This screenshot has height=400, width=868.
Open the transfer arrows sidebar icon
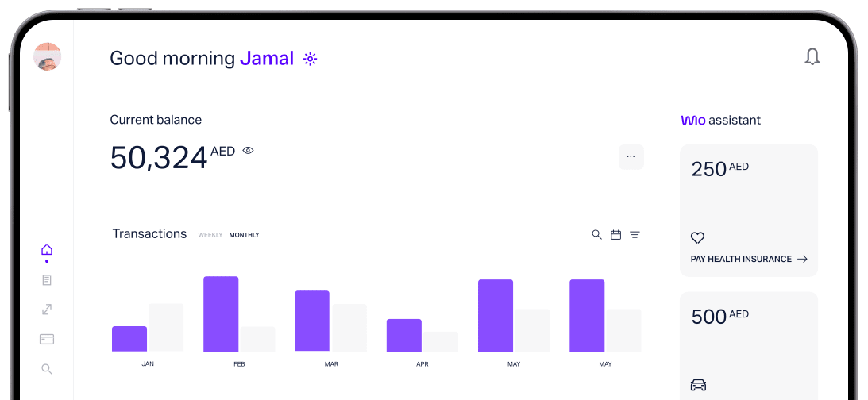point(47,310)
